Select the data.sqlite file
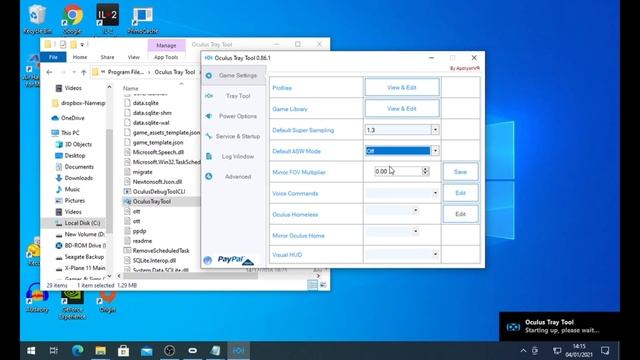The image size is (640, 360). 145,103
